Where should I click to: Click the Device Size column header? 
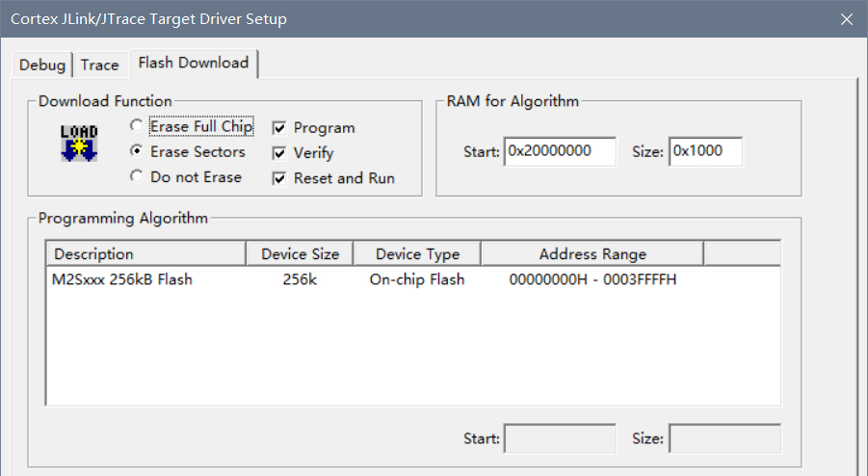pos(300,254)
